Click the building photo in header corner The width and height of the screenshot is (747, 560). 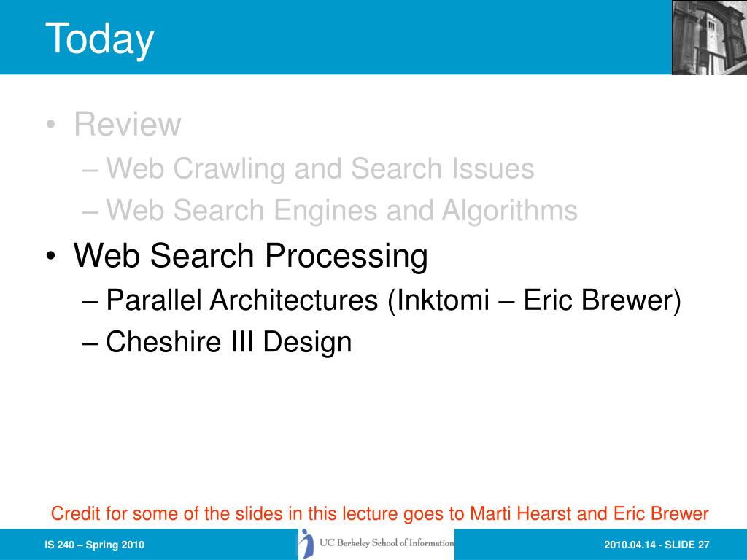(x=709, y=38)
